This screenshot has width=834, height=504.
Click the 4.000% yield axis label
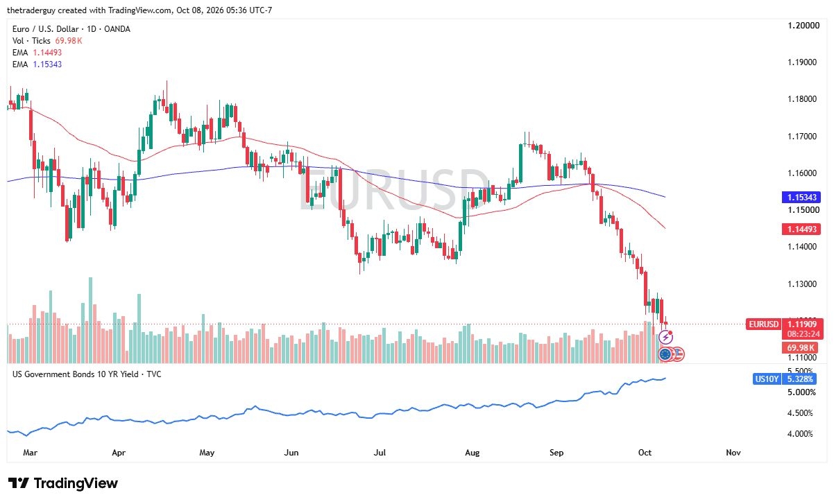click(799, 434)
